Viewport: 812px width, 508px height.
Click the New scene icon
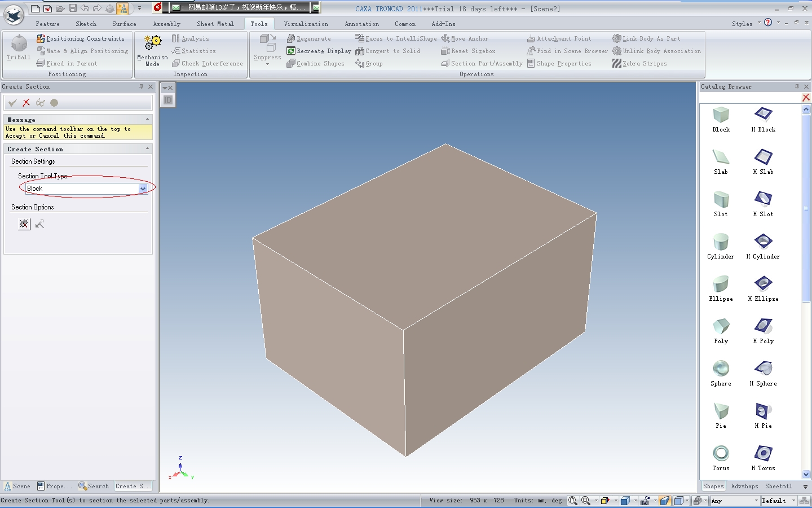tap(36, 8)
